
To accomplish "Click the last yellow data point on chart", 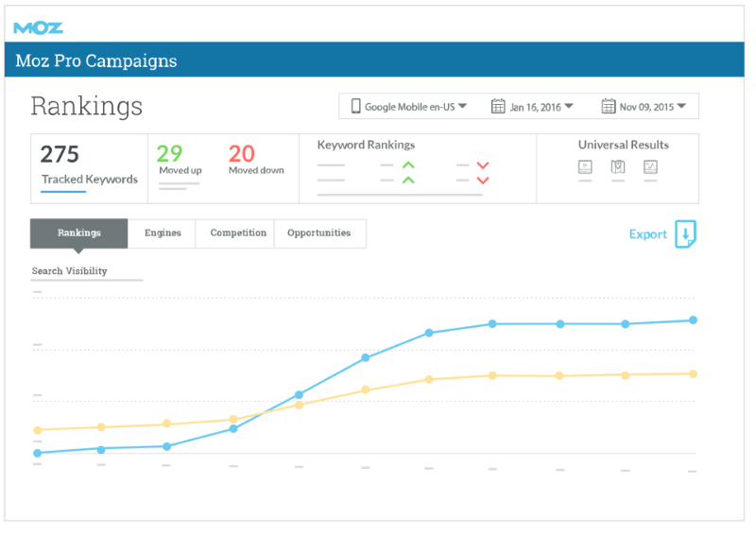I will (x=693, y=374).
